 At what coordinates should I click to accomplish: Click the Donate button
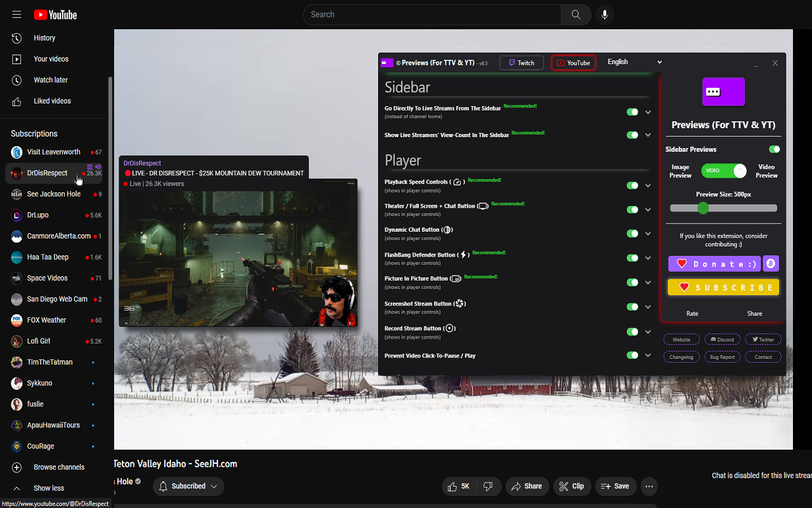coord(714,263)
